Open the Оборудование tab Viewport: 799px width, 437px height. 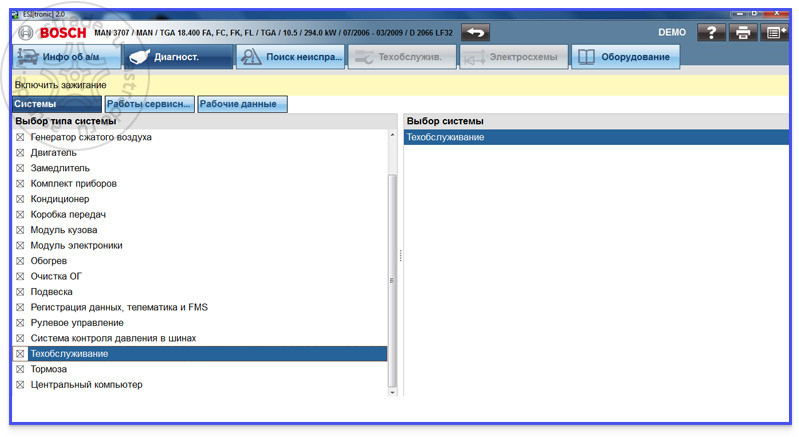point(625,57)
